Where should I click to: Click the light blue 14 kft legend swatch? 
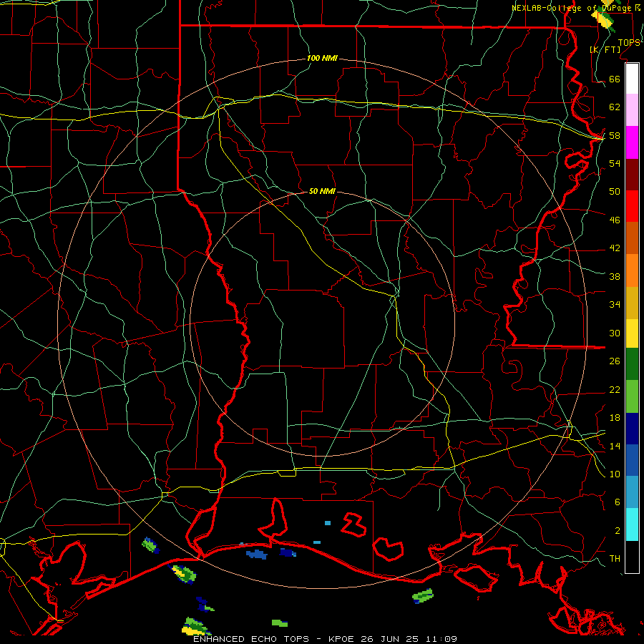point(632,492)
